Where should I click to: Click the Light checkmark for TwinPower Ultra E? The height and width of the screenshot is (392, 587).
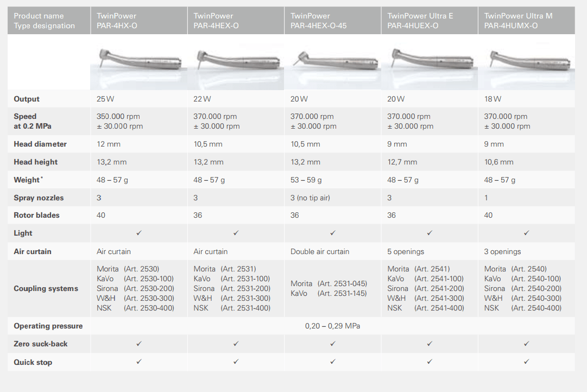click(x=430, y=233)
